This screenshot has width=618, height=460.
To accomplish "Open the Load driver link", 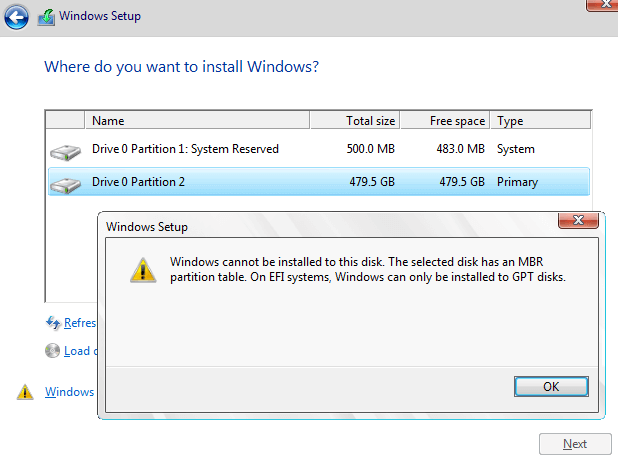I will click(x=80, y=351).
